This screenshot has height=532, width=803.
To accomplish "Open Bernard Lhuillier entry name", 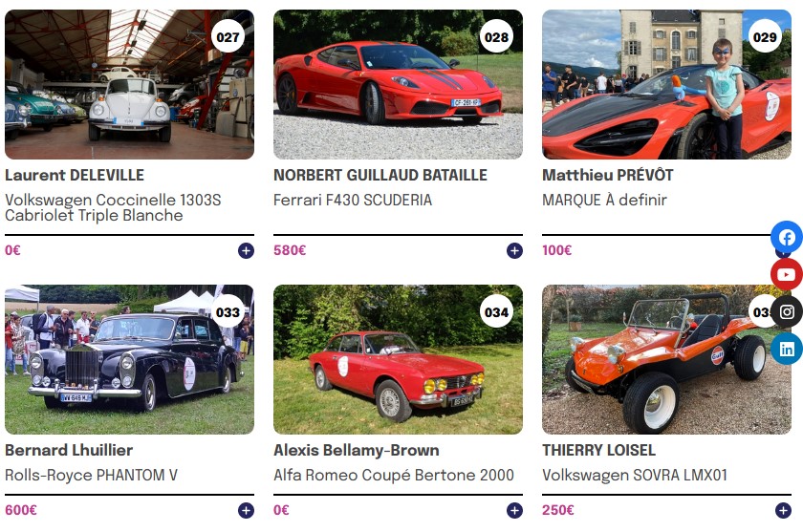I will coord(69,450).
